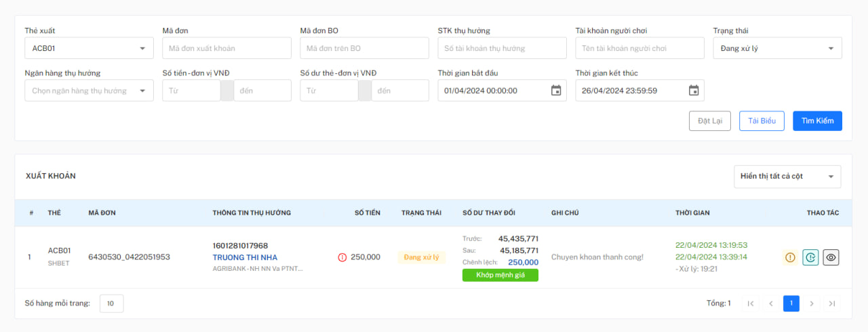Click the Đặt Lại reset button

tap(709, 121)
